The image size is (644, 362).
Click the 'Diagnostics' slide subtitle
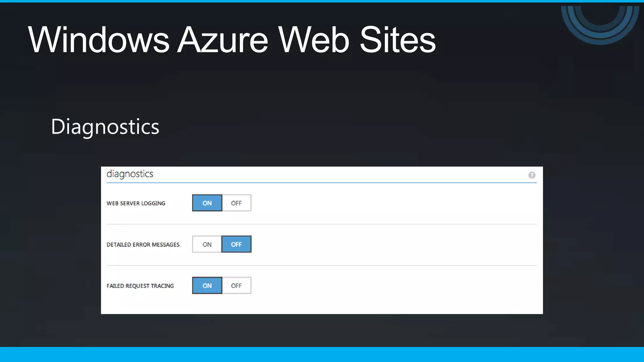pos(105,127)
